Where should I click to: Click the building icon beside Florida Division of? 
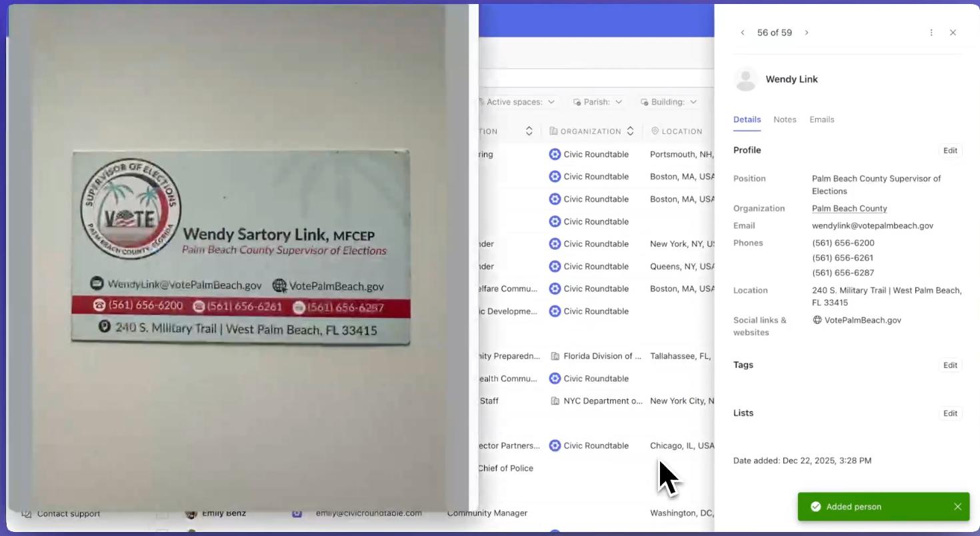[555, 356]
